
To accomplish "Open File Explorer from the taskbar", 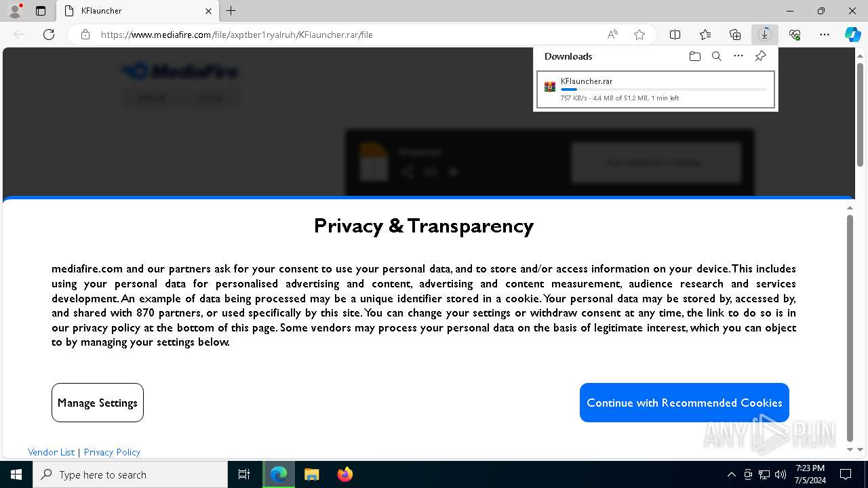I will click(311, 474).
